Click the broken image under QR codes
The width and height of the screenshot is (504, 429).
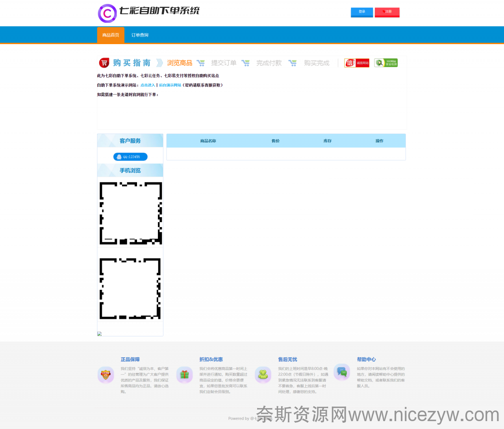(x=99, y=334)
